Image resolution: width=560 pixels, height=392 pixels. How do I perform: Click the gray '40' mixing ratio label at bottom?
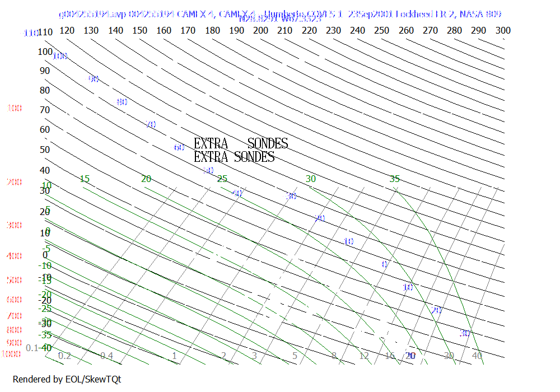[x=477, y=356]
